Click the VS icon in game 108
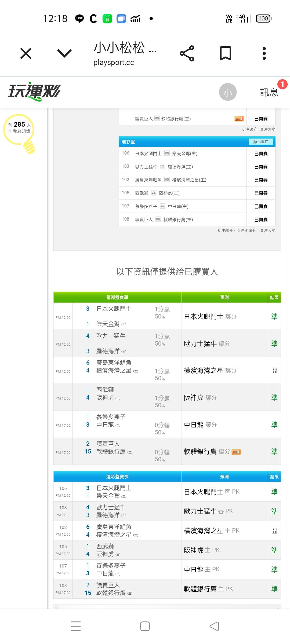The height and width of the screenshot is (644, 290). pos(158,219)
